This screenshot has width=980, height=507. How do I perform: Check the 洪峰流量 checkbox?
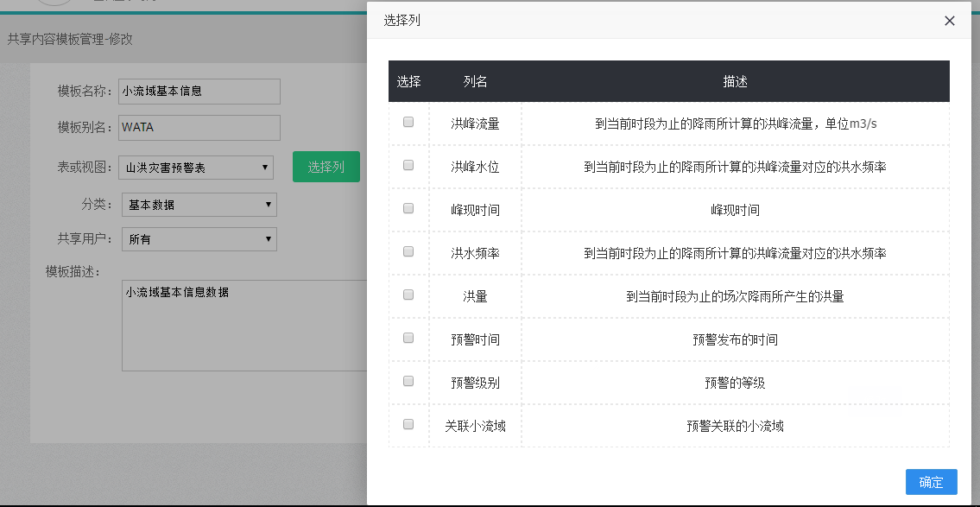click(x=408, y=121)
